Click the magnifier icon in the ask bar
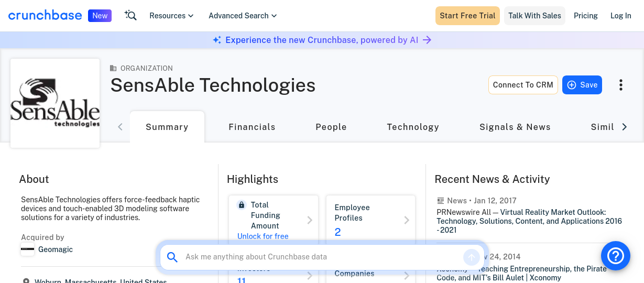 tap(172, 257)
